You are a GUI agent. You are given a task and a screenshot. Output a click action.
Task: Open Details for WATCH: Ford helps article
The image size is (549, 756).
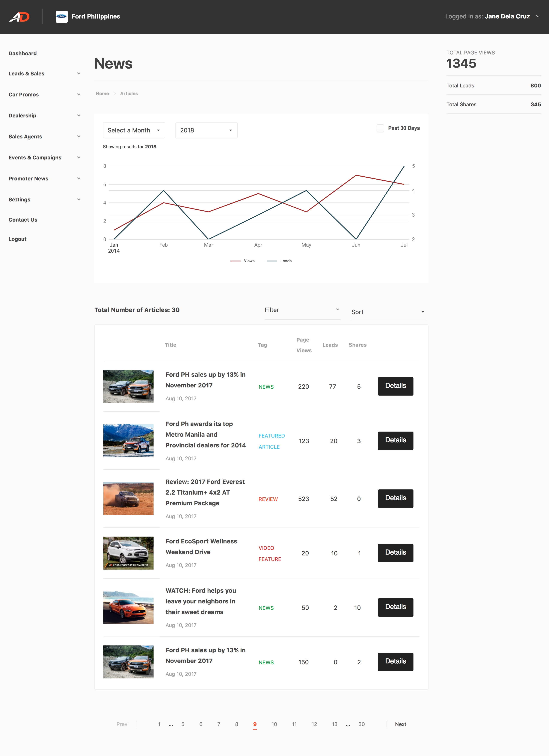click(x=396, y=607)
